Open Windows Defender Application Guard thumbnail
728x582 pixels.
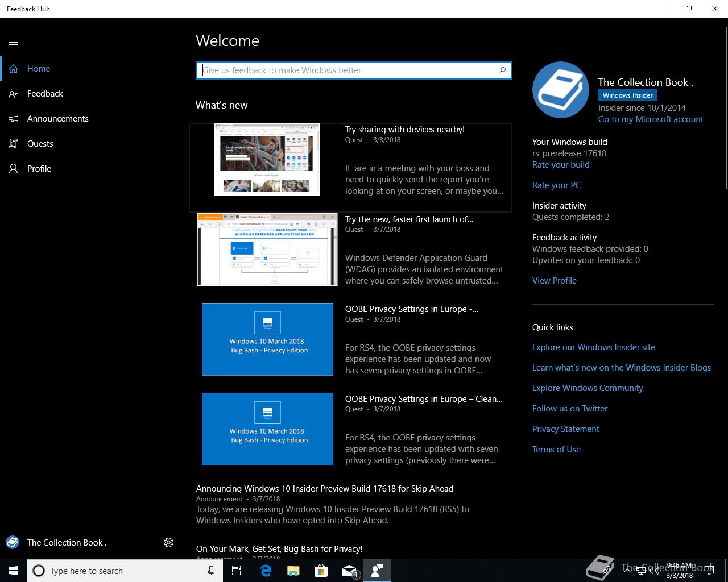coord(267,250)
